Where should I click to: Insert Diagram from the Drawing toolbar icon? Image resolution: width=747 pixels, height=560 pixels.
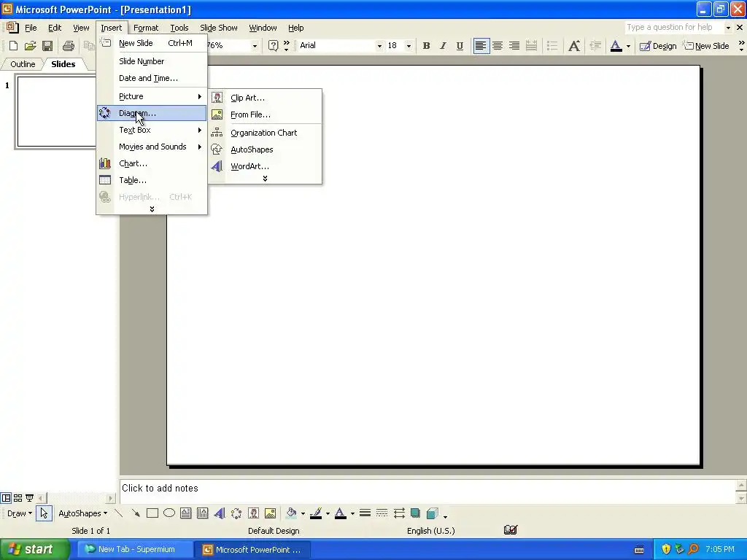236,513
